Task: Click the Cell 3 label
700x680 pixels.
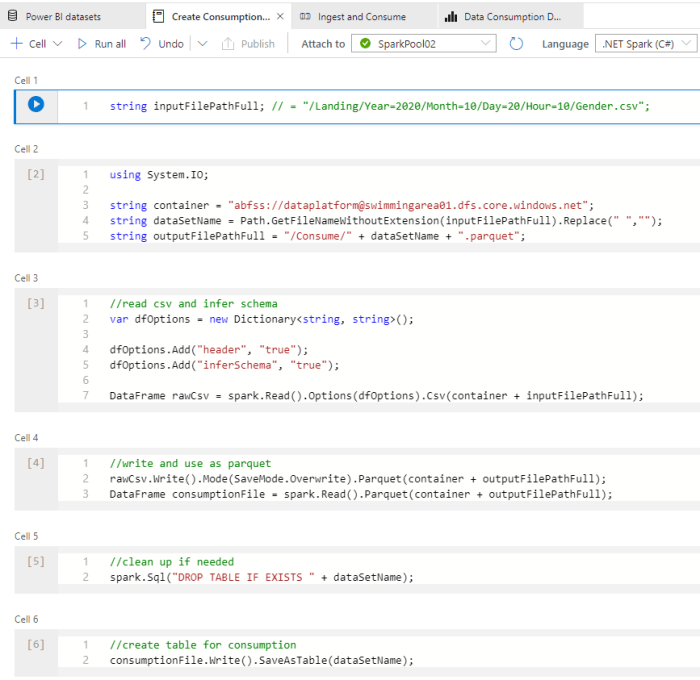Action: (x=26, y=278)
